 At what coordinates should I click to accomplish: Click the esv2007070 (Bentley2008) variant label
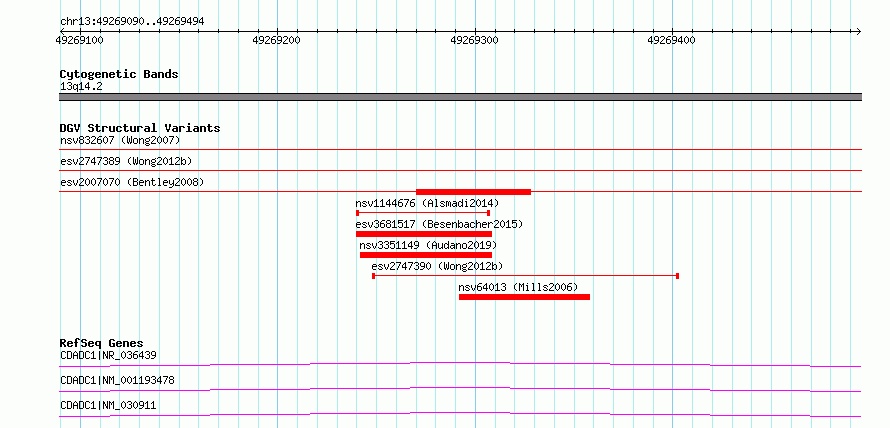point(132,182)
